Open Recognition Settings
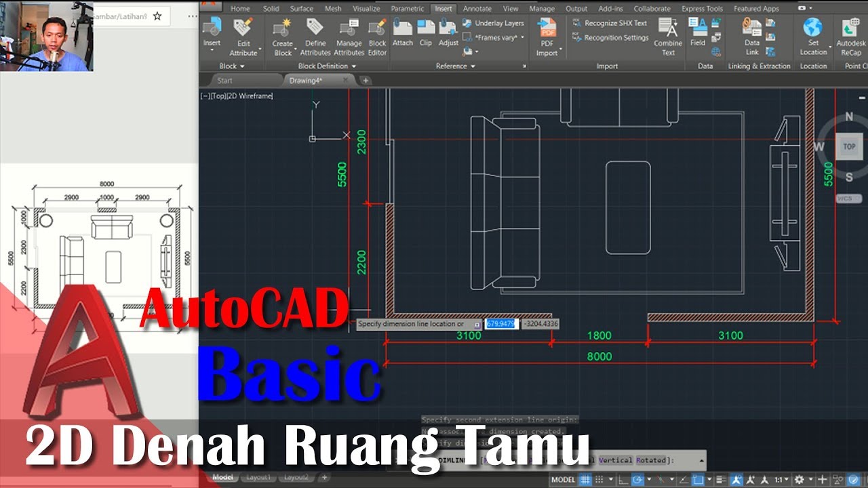The image size is (868, 488). 609,38
